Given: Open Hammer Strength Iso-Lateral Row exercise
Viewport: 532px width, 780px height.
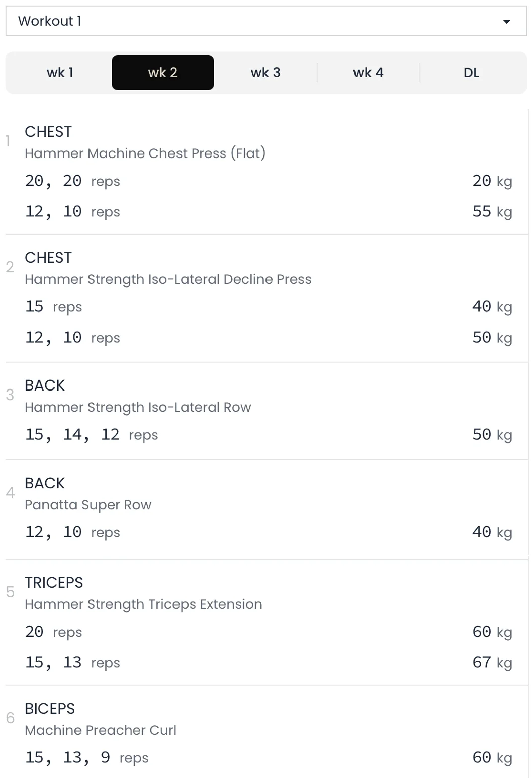Looking at the screenshot, I should pos(138,407).
